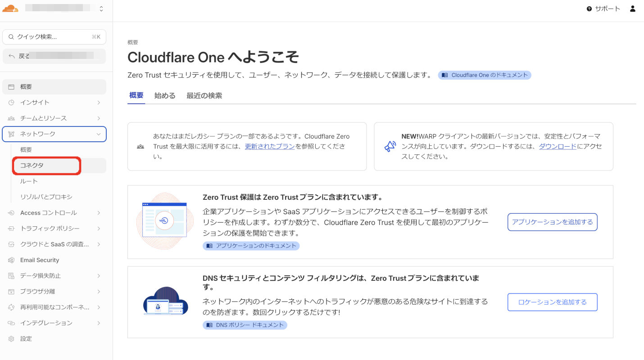Click the 概要 breadcrumb above heading
The width and height of the screenshot is (644, 360).
[x=133, y=42]
